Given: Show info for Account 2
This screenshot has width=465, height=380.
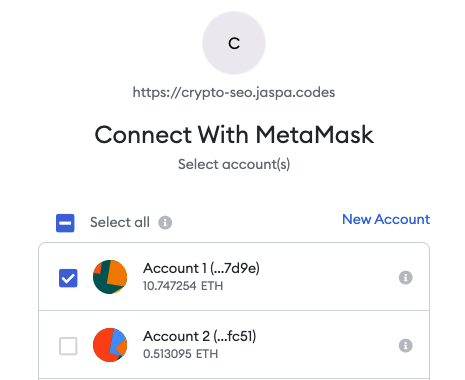Looking at the screenshot, I should (x=405, y=345).
